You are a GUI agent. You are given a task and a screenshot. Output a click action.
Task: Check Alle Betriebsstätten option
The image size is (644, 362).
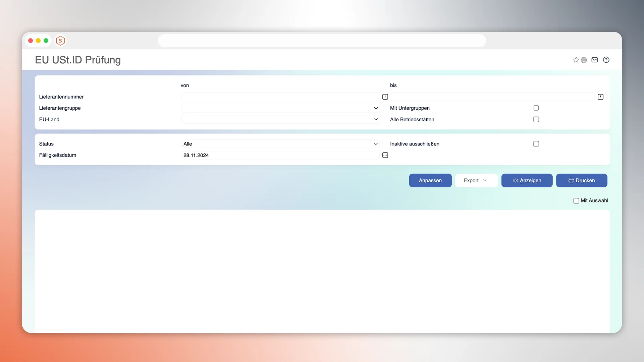(x=536, y=119)
